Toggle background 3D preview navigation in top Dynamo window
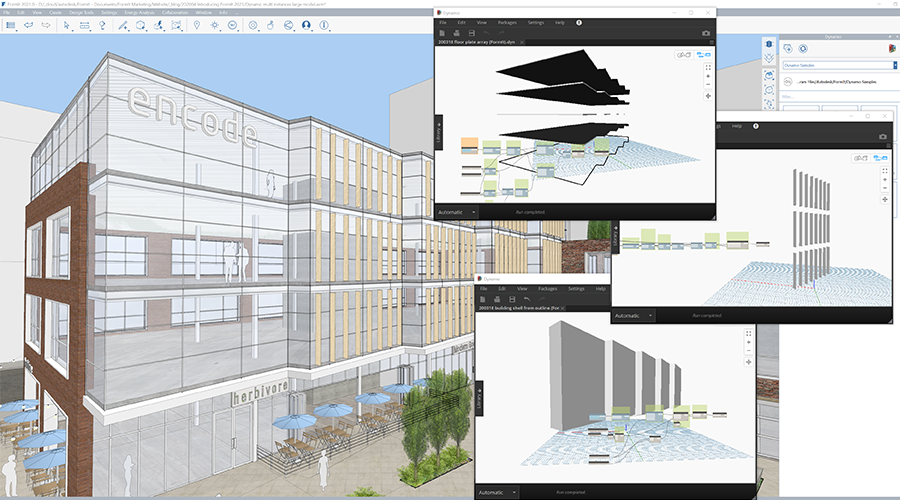This screenshot has width=900, height=500. click(683, 54)
